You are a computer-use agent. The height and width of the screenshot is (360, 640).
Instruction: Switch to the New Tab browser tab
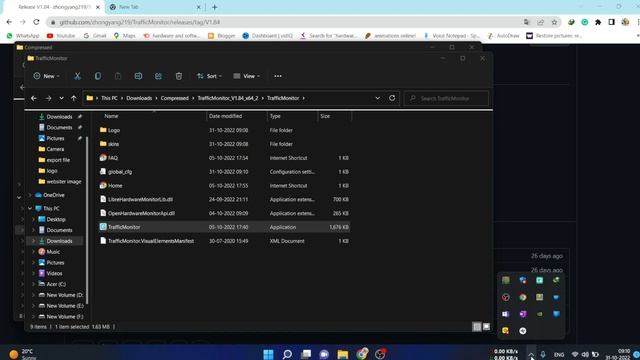(x=156, y=7)
